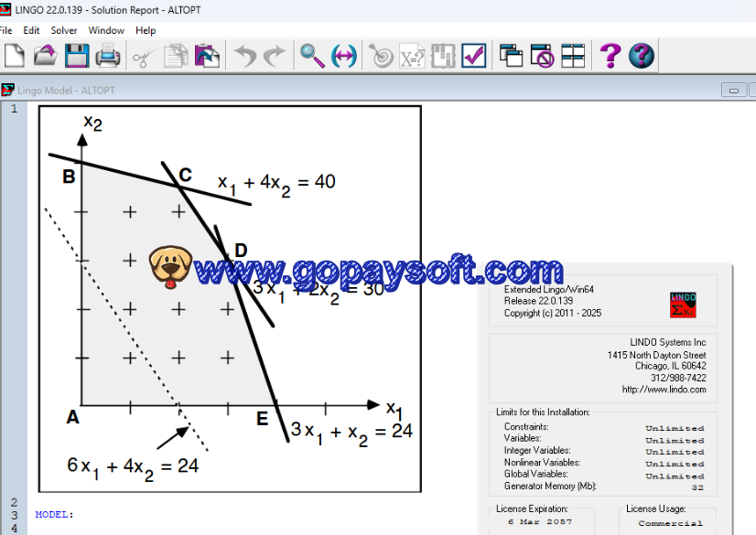Viewport: 756px width, 535px height.
Task: Minimize the Lingo Model ALTOPT child window
Action: 732,90
